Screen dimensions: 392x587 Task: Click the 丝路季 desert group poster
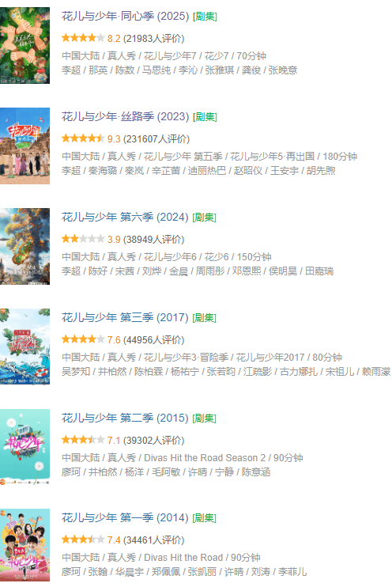24,146
